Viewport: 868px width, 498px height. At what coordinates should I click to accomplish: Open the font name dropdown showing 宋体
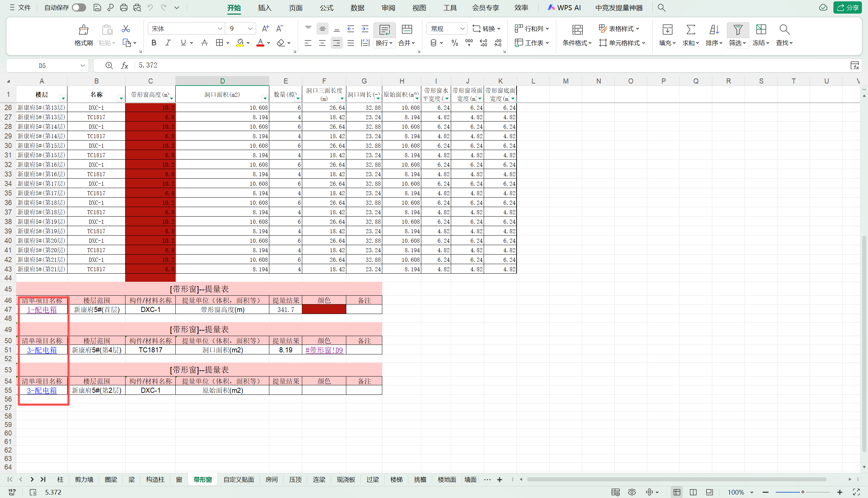pos(220,29)
